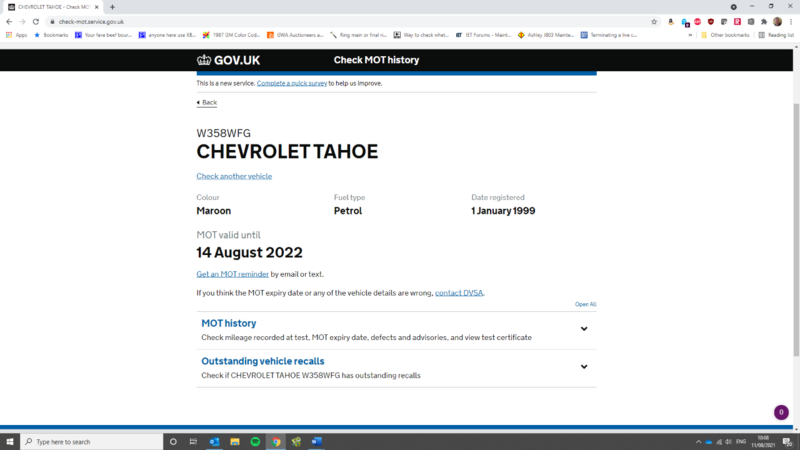Click 'Check another vehicle' link
Screen dimensions: 800x450
pyautogui.click(x=234, y=176)
